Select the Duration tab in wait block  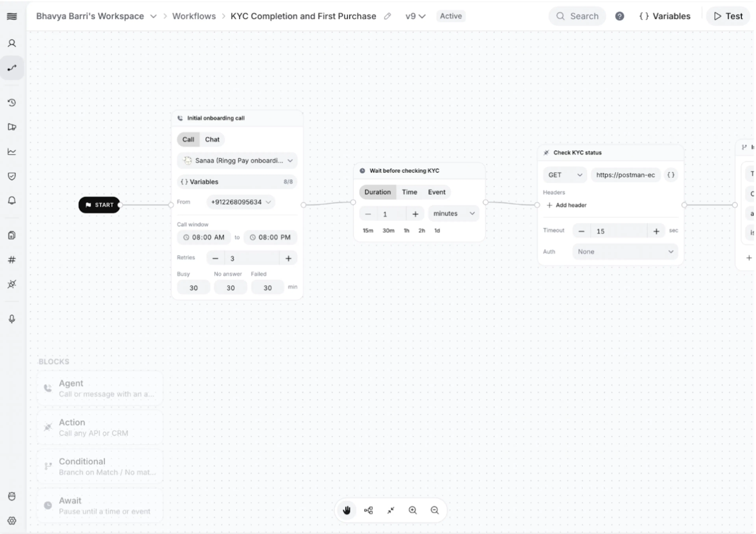[x=378, y=192]
